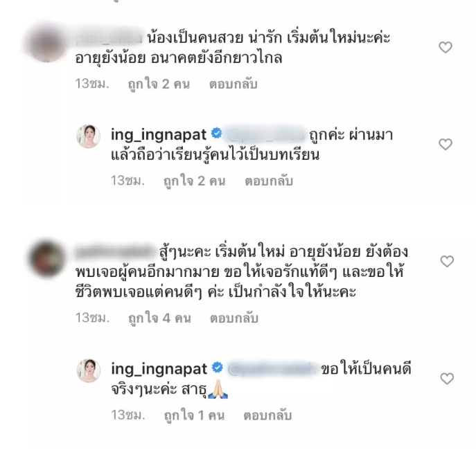This screenshot has width=476, height=450.
Task: Open blurred mention in the สาธุ reply
Action: [272, 369]
